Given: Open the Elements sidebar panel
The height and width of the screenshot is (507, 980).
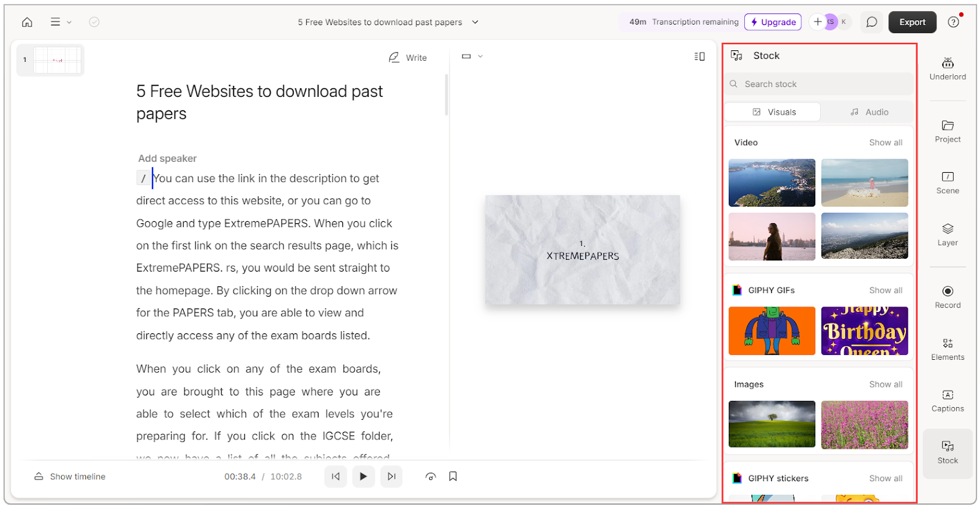Looking at the screenshot, I should [948, 349].
